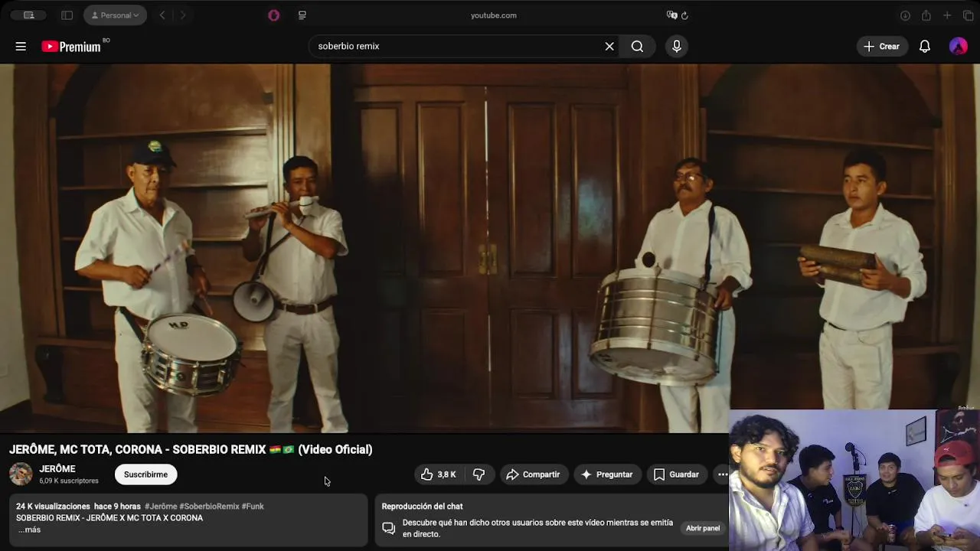Click the page reader icon beside extension
980x551 pixels.
coord(302,15)
